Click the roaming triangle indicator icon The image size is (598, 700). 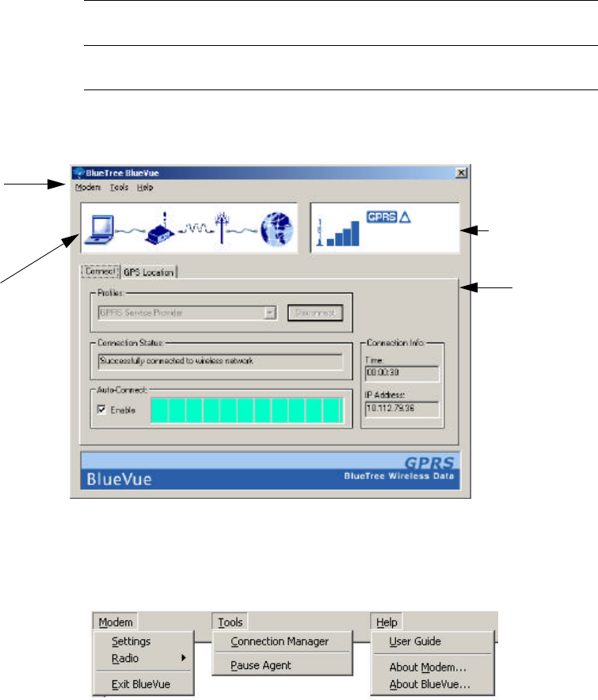pyautogui.click(x=405, y=217)
